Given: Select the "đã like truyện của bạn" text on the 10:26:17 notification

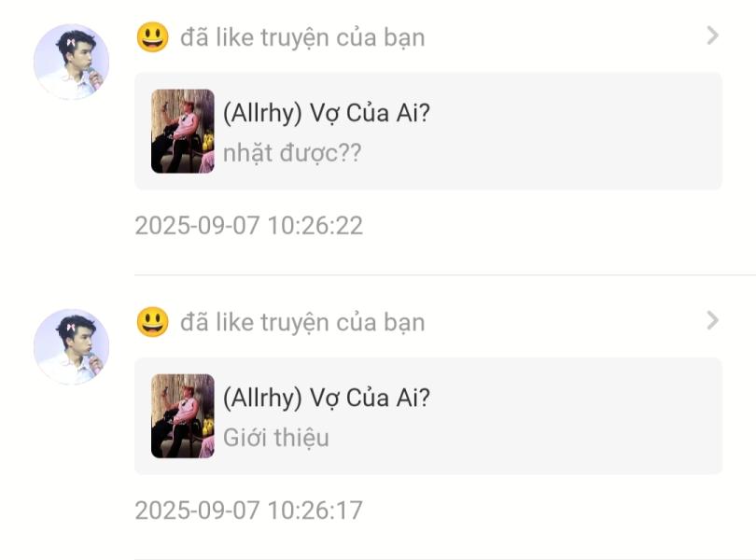Looking at the screenshot, I should click(x=302, y=322).
